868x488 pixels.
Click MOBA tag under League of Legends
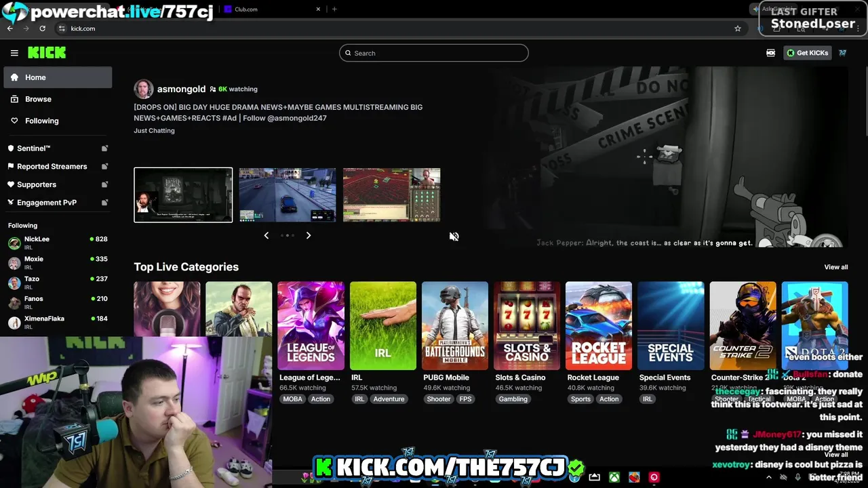pos(293,399)
